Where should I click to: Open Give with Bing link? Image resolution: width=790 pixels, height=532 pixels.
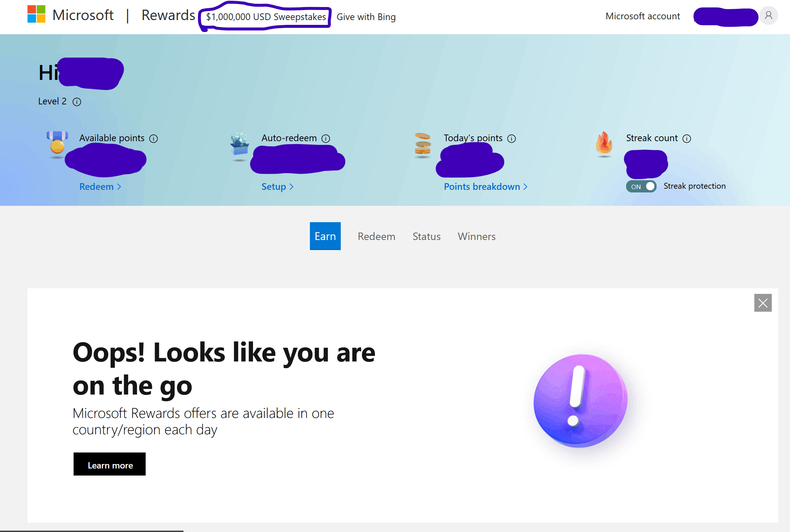pyautogui.click(x=366, y=17)
